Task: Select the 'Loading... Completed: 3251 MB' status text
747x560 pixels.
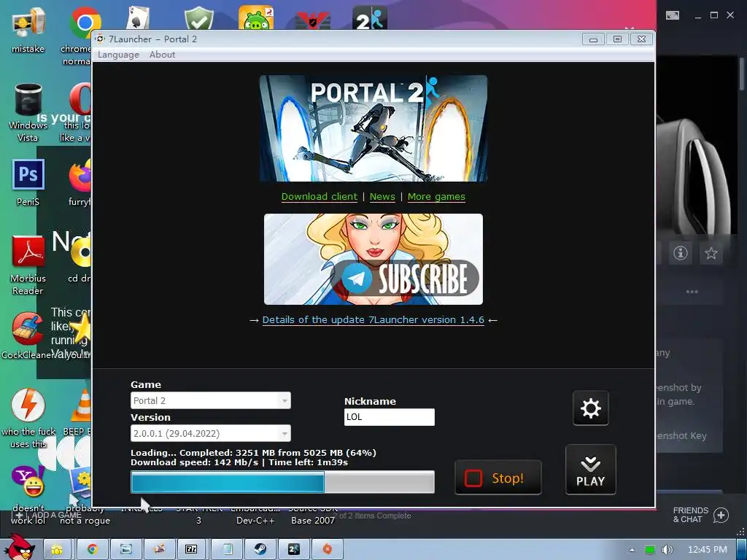Action: 253,453
